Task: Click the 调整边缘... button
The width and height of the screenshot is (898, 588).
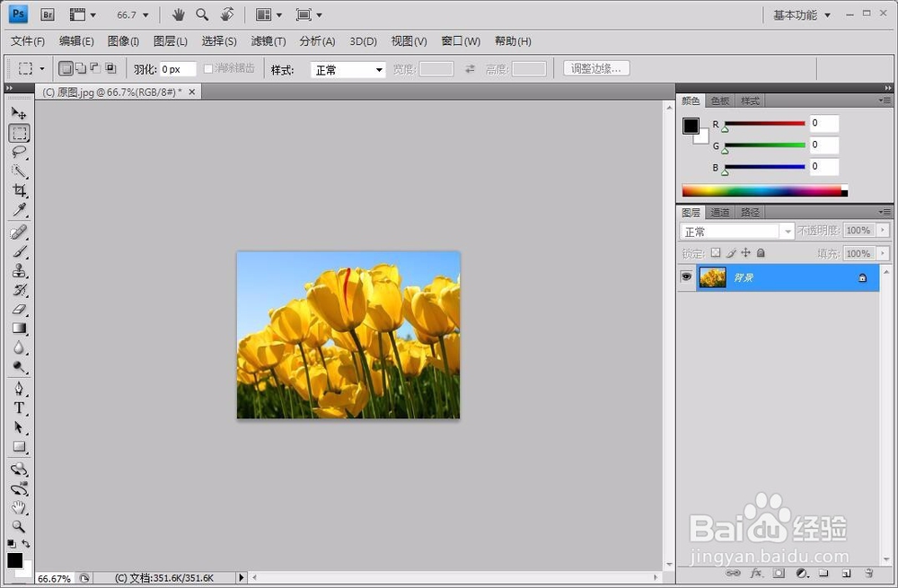Action: click(x=596, y=68)
